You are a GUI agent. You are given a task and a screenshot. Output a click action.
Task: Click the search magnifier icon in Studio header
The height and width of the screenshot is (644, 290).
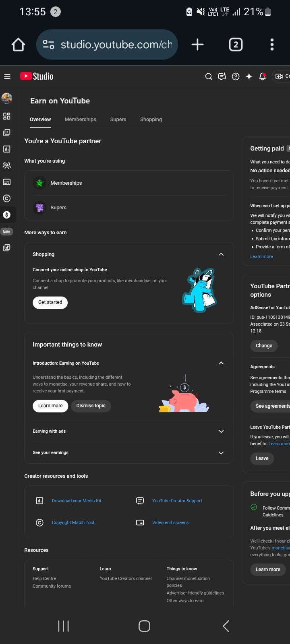tap(209, 76)
